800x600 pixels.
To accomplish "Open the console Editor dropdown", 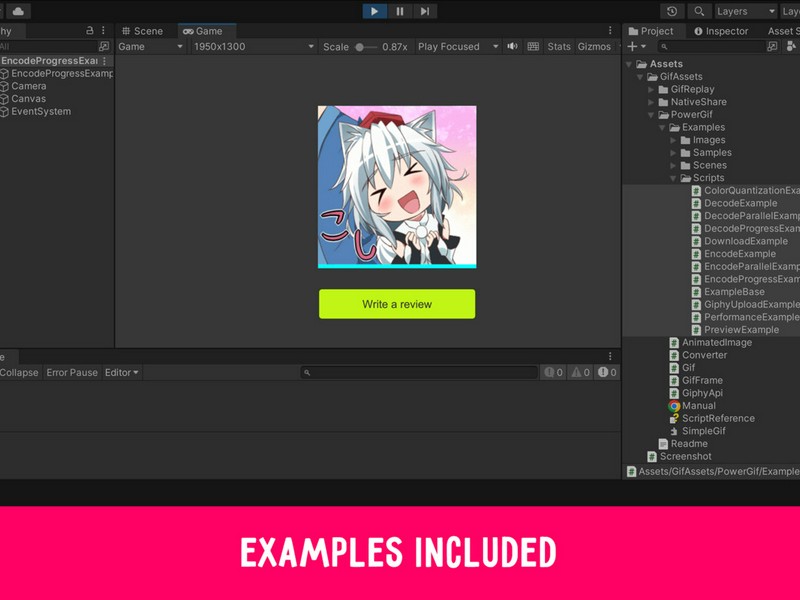I will point(121,372).
